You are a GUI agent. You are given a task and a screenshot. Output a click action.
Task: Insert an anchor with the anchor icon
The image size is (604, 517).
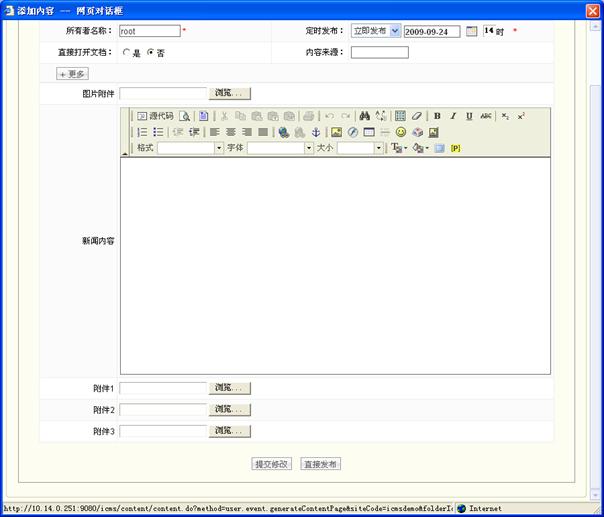[x=315, y=132]
